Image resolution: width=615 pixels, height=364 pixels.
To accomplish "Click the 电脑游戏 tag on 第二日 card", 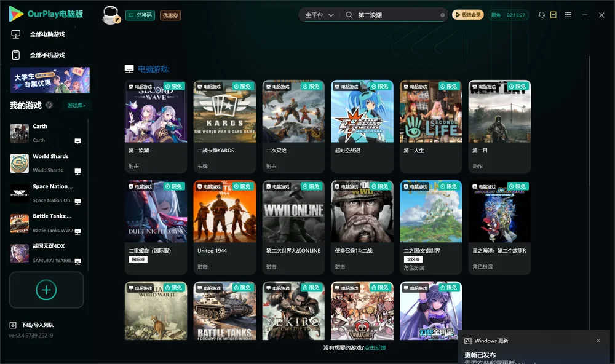I will coord(483,86).
